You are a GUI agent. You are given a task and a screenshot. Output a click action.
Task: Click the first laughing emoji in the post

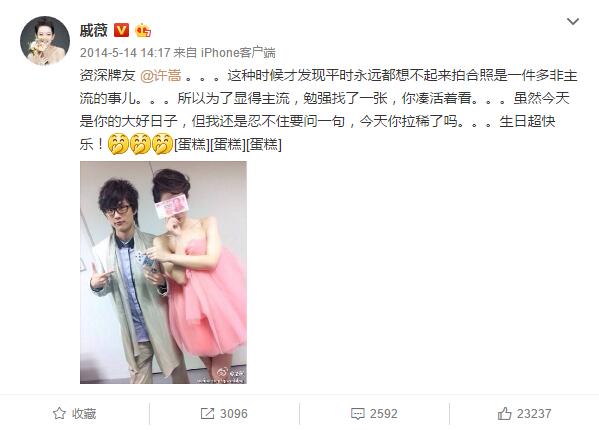pos(118,144)
